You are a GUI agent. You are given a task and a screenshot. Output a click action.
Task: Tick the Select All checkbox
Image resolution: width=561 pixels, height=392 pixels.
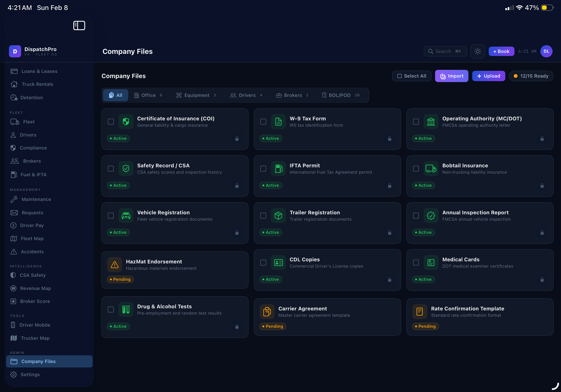400,76
